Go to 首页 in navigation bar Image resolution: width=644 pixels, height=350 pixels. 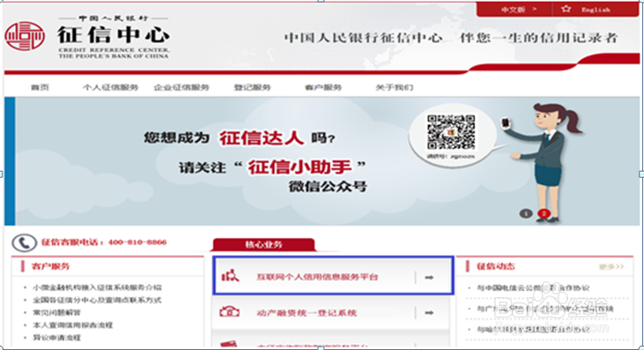click(40, 87)
